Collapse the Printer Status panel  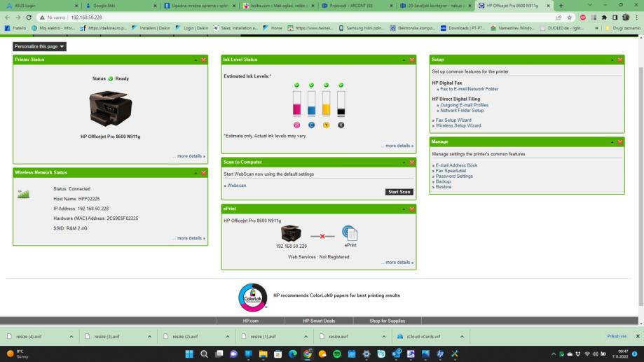(x=196, y=60)
